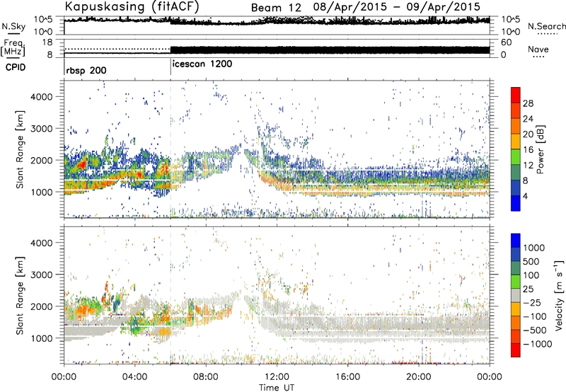The image size is (566, 392).
Task: Pick the blue bottom segment of Power colorbar
Action: (x=516, y=203)
